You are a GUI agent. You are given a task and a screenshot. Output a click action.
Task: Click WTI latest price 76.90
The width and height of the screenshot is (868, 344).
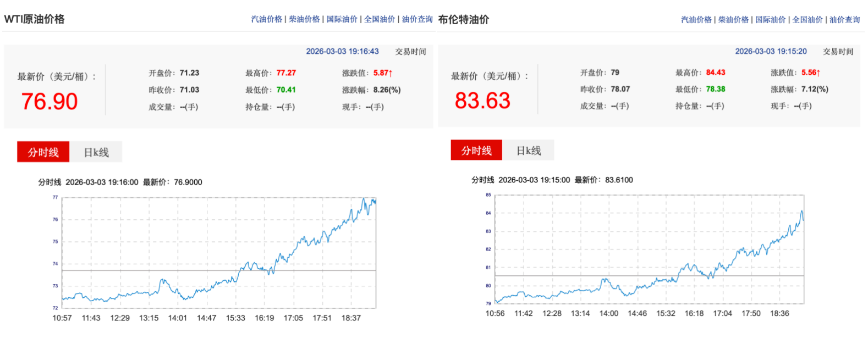[x=50, y=102]
